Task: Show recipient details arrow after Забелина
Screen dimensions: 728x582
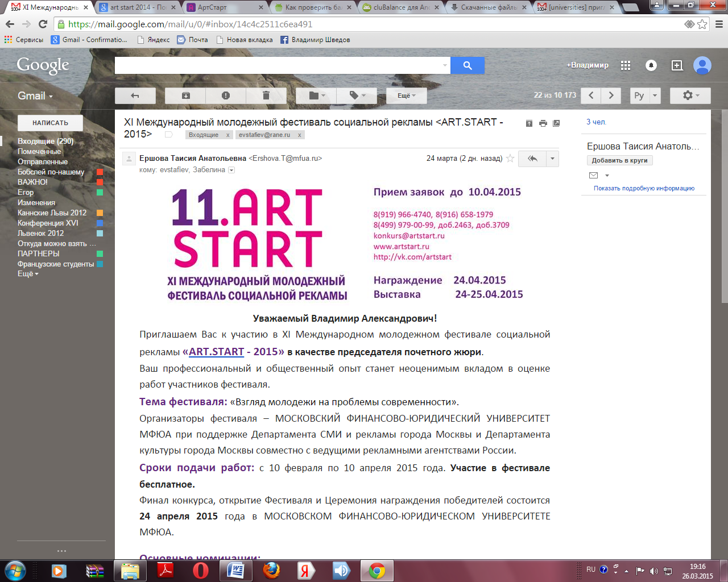Action: point(231,170)
